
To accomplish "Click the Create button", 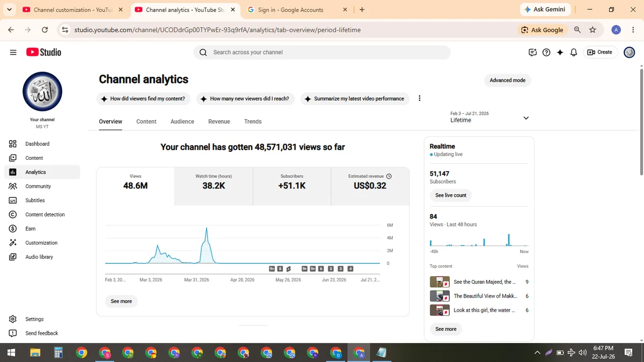I will (601, 52).
